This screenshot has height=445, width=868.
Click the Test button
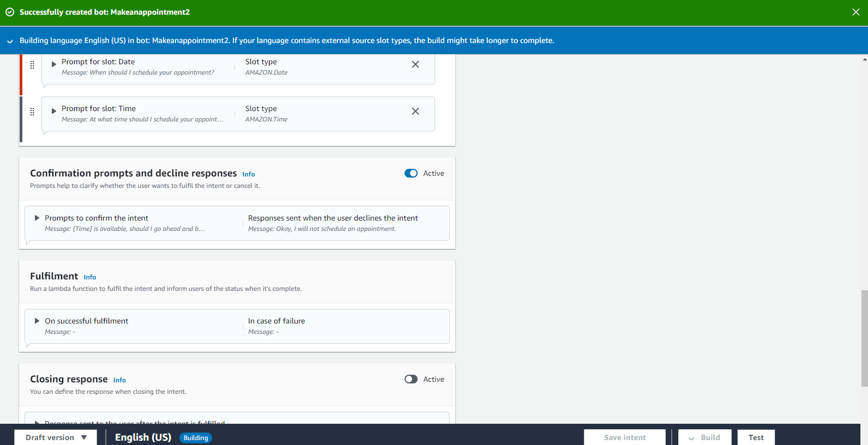pos(756,437)
